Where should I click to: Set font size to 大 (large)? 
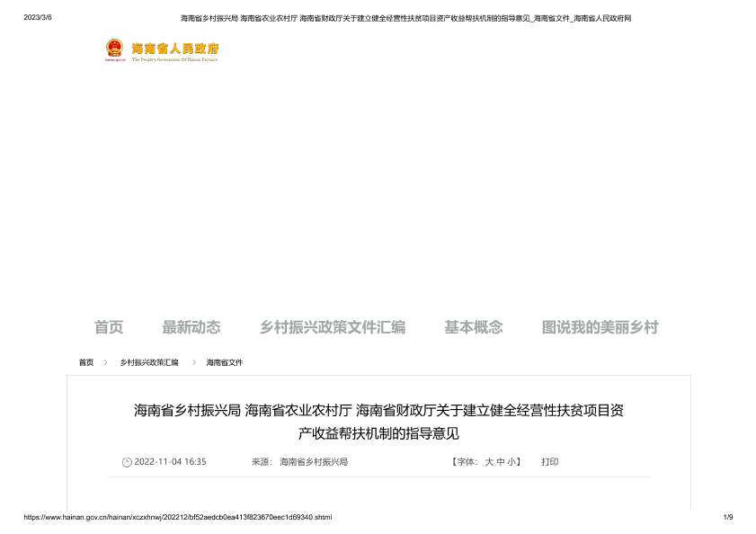489,462
